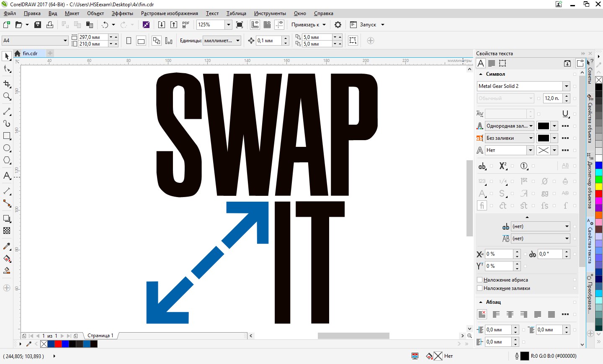Open Растровые изображения menu
The height and width of the screenshot is (364, 603).
coord(170,13)
